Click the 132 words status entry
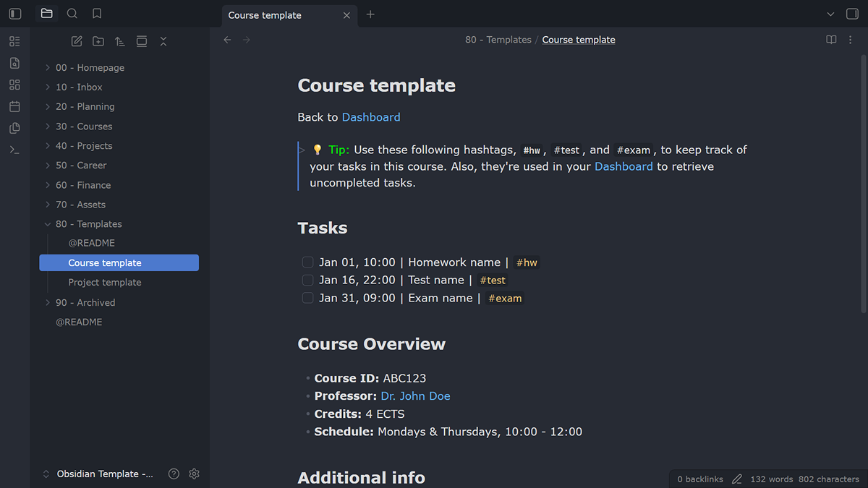Screen dimensions: 868x488 (x=772, y=479)
